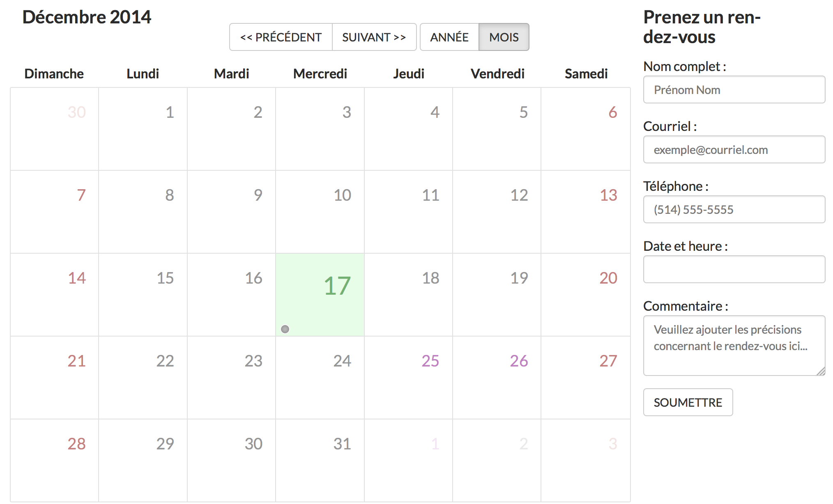Screen dimensions: 833x504
Task: Focus the Commentaire text area
Action: pos(734,346)
